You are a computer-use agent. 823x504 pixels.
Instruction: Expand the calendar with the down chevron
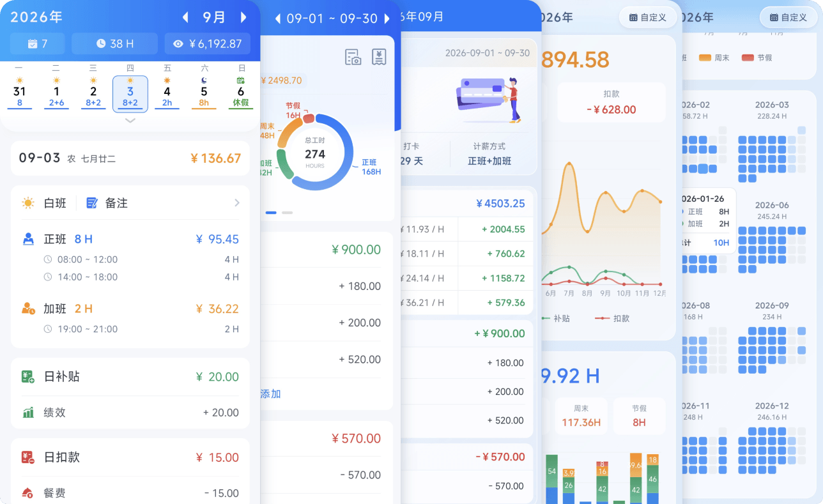pos(130,120)
